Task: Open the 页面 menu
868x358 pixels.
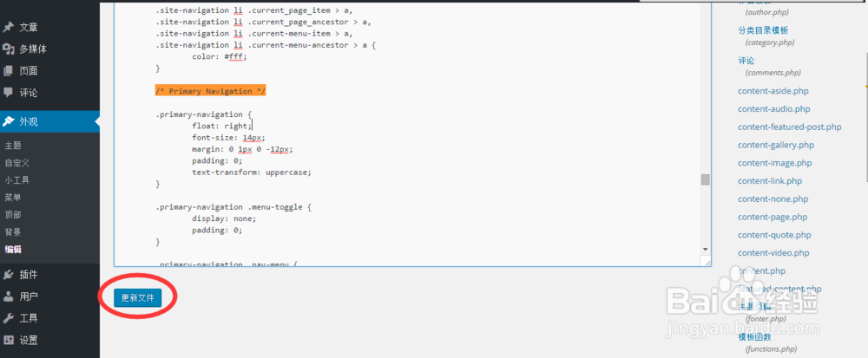Action: point(29,71)
